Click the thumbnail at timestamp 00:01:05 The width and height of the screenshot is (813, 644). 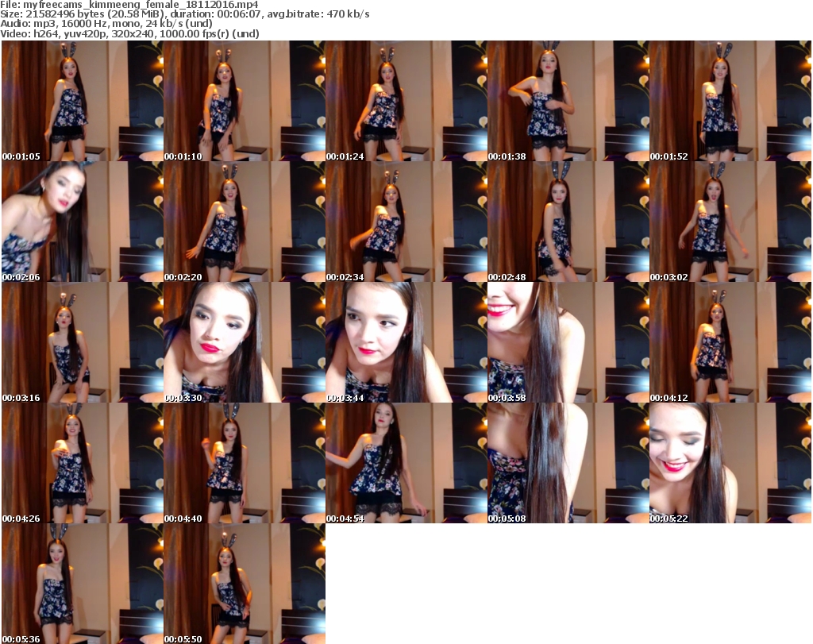tap(82, 101)
